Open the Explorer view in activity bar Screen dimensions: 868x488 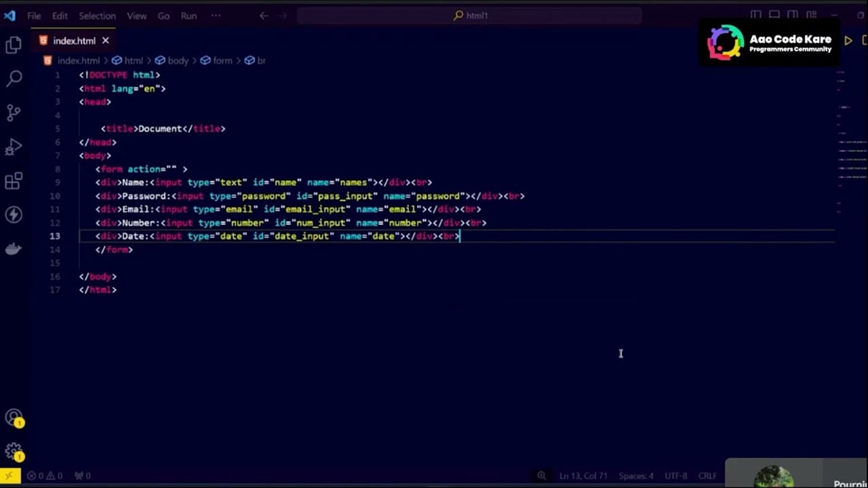point(14,45)
